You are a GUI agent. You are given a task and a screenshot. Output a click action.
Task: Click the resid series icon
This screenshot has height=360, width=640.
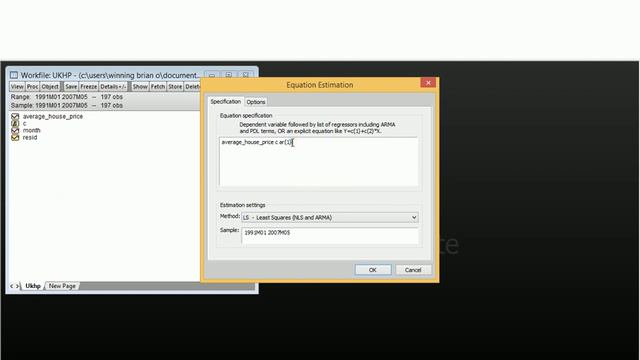[15, 138]
